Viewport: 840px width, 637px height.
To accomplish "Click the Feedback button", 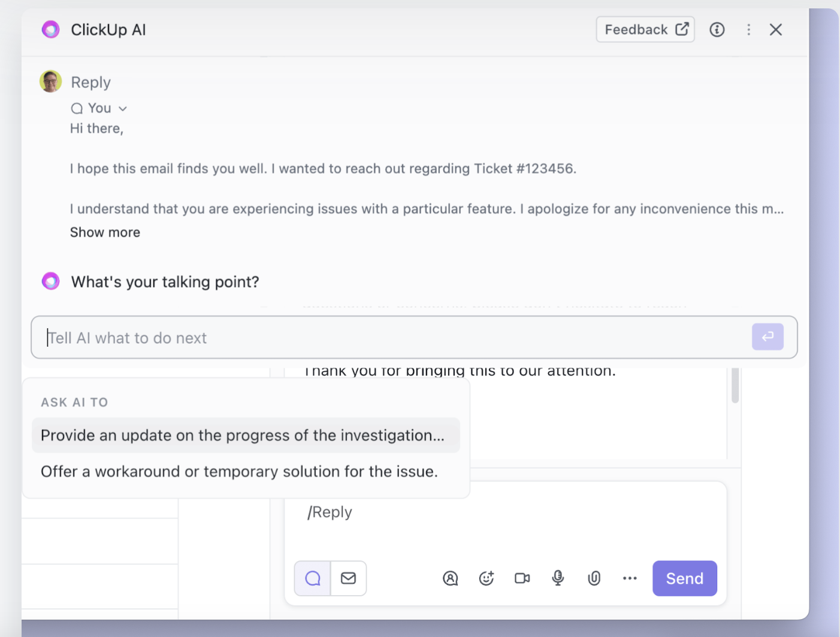I will (x=645, y=29).
